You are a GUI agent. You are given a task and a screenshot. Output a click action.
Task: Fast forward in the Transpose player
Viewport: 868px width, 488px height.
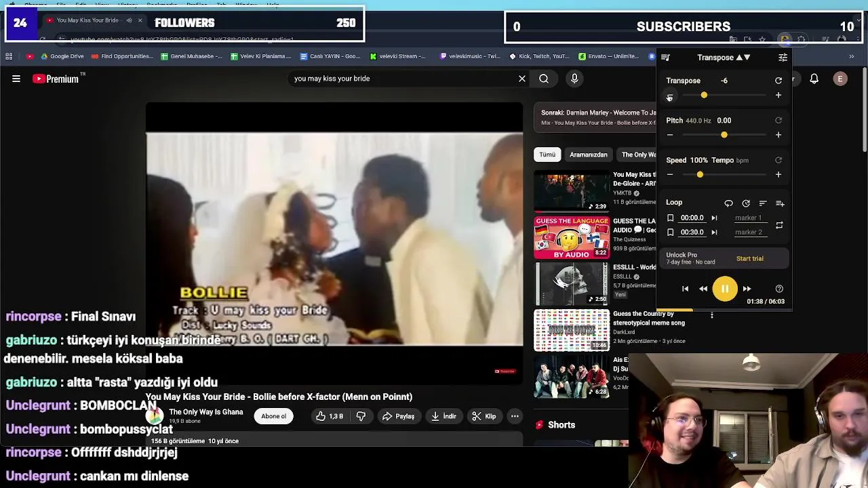(x=747, y=289)
